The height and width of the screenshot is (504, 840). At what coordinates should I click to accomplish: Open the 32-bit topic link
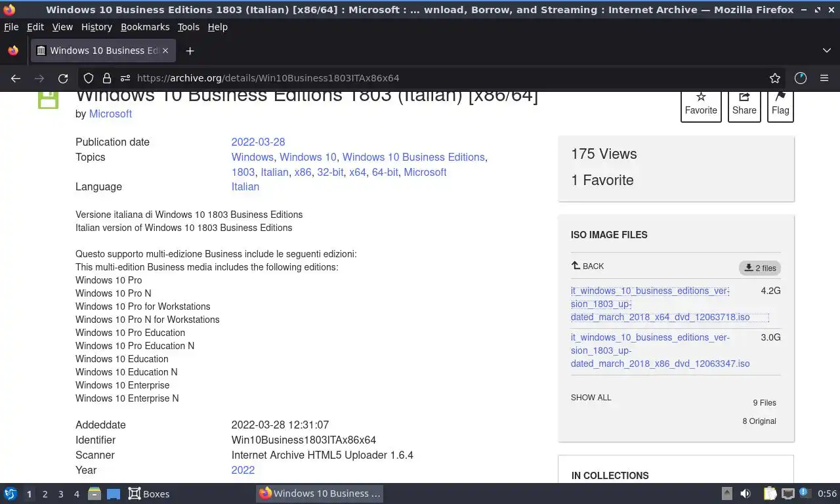point(330,172)
